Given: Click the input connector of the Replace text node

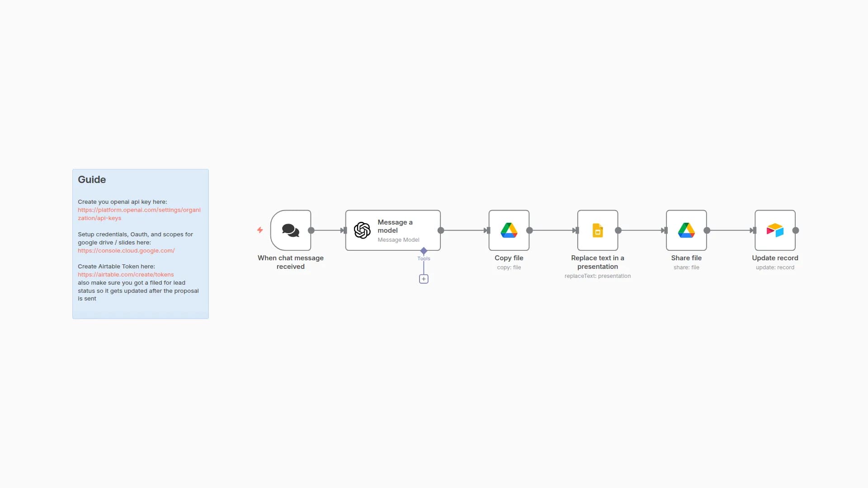Looking at the screenshot, I should tap(575, 230).
